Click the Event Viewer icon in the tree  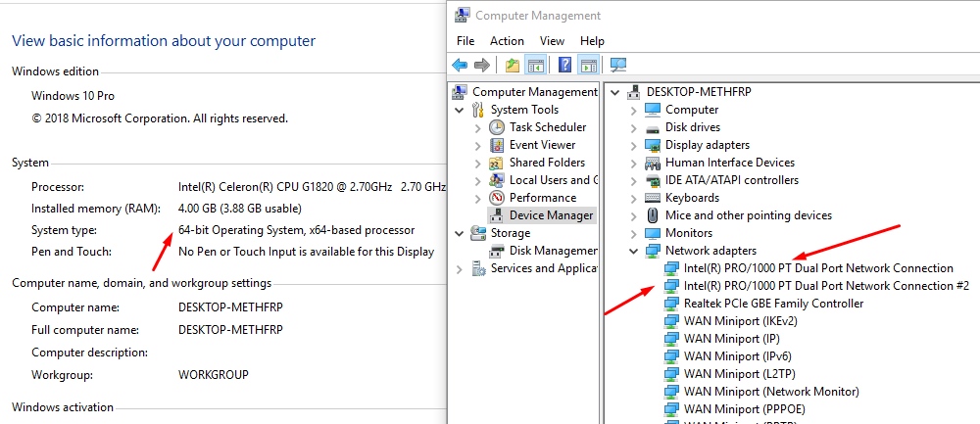pos(497,145)
